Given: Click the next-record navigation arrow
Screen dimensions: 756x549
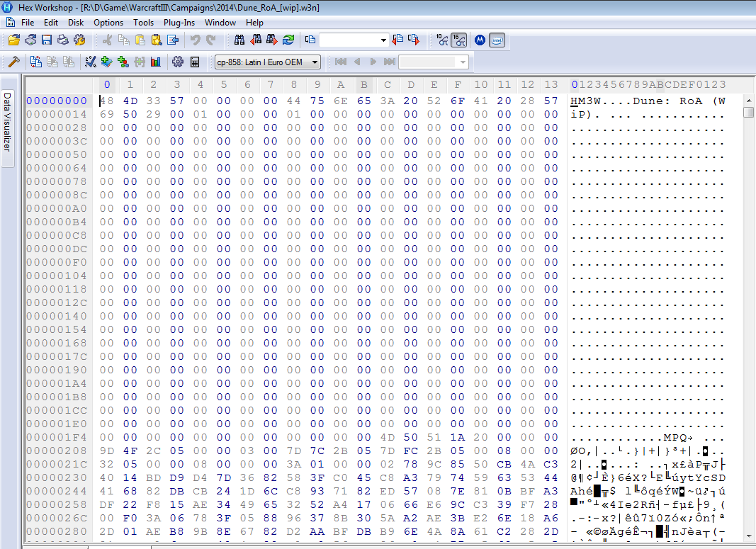Looking at the screenshot, I should click(373, 62).
